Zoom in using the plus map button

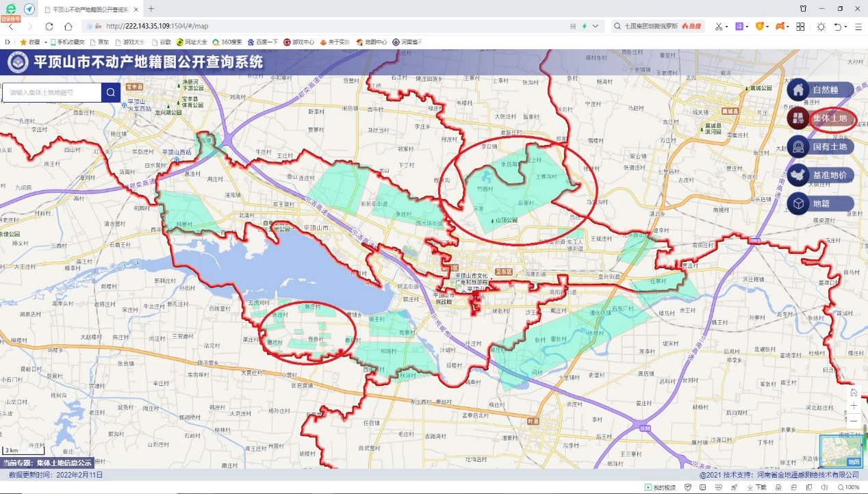pyautogui.click(x=854, y=406)
